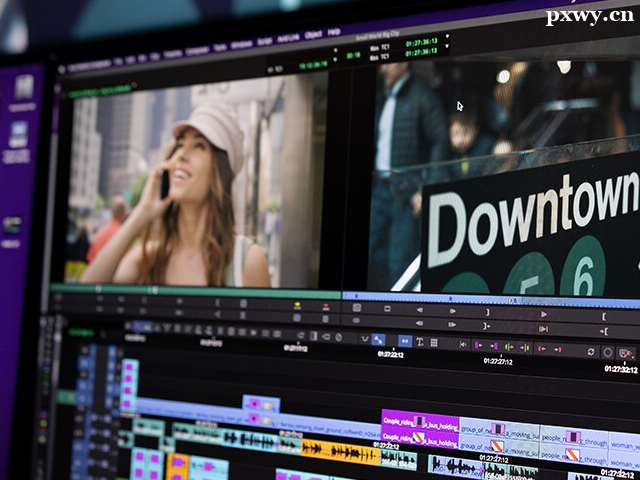Select the blue highlighted segment mode tool in timeline toolbar
This screenshot has width=640, height=480.
coord(404,341)
